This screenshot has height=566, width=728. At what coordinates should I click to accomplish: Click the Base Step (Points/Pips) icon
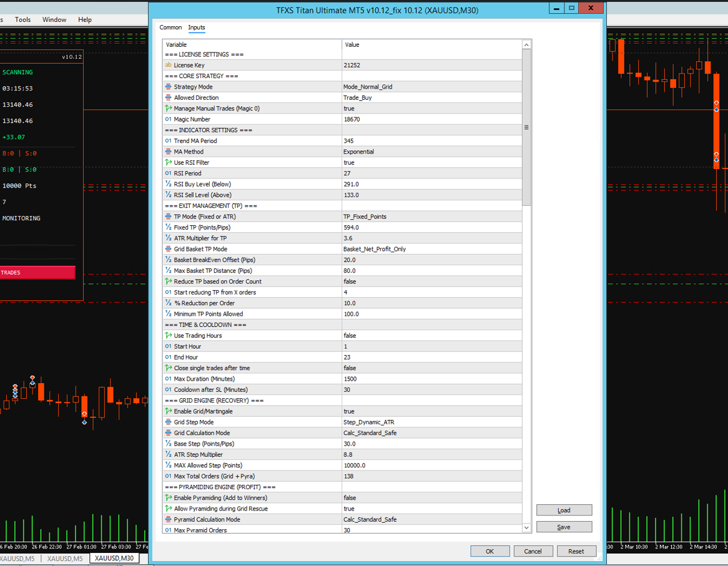(168, 444)
